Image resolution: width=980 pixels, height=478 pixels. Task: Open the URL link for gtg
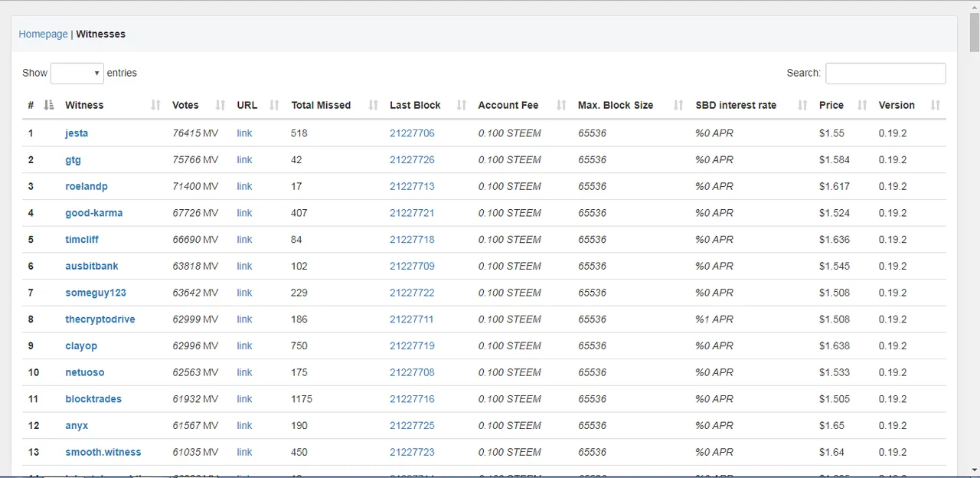(244, 160)
